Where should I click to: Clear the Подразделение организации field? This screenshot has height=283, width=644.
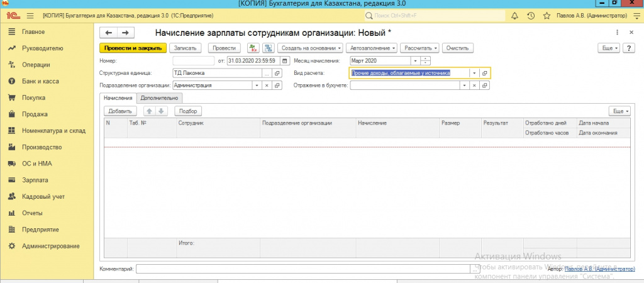click(266, 86)
